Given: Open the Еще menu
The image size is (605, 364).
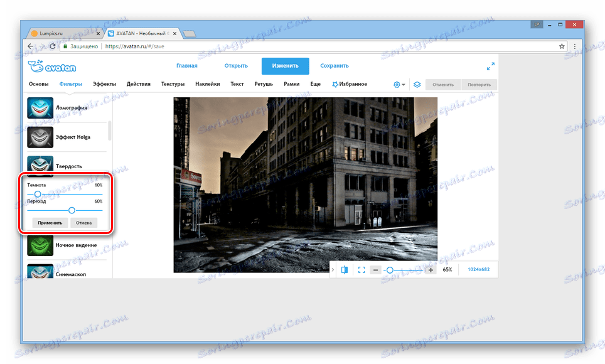Looking at the screenshot, I should (x=315, y=83).
